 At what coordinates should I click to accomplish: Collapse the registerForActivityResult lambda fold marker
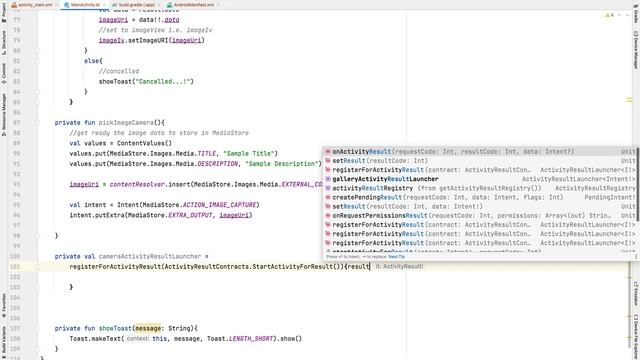pos(38,267)
